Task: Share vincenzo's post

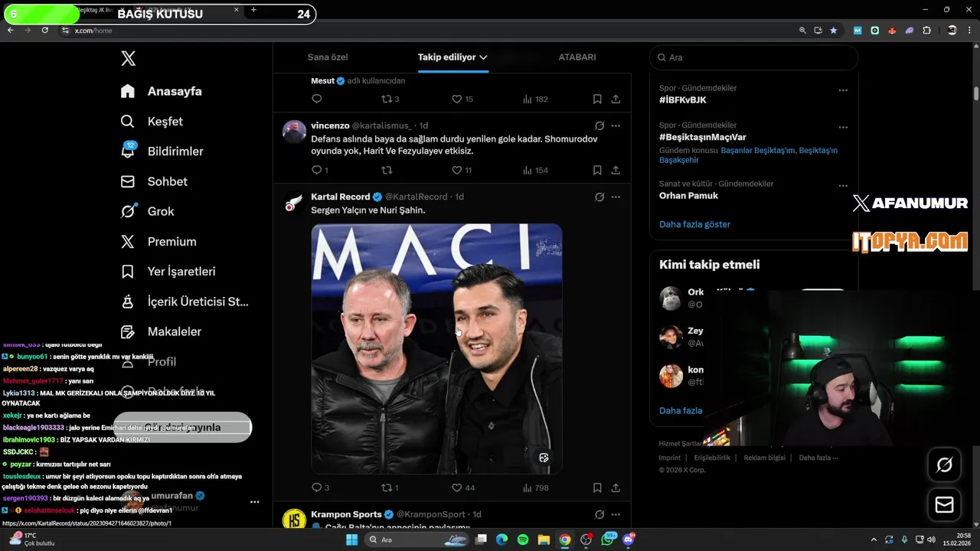Action: pyautogui.click(x=616, y=170)
